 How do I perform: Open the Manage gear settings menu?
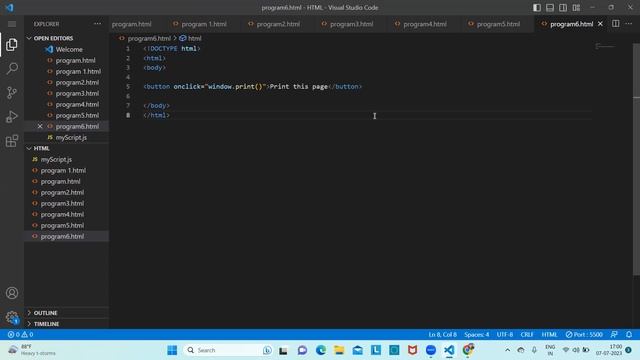[x=12, y=317]
